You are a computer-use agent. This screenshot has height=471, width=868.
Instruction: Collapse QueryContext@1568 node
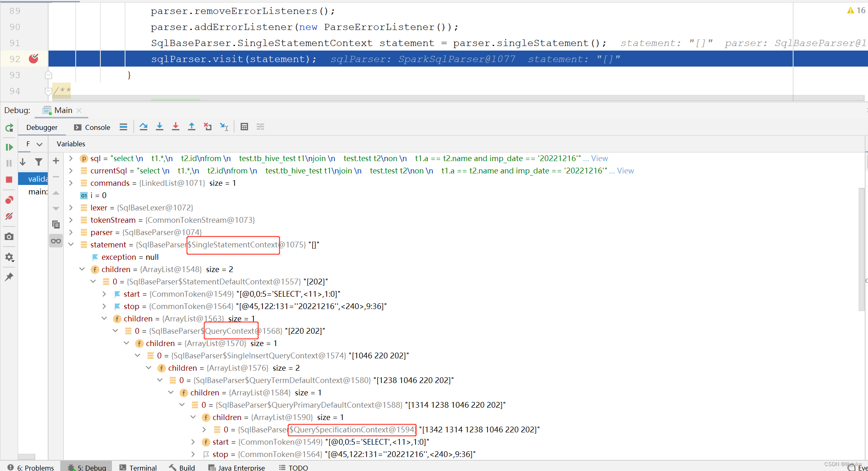click(x=115, y=331)
